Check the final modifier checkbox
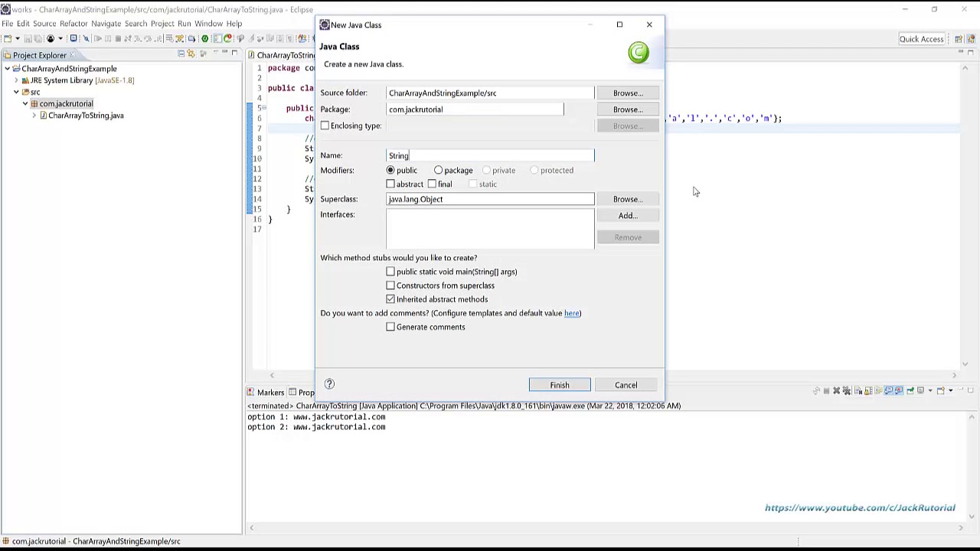 [x=432, y=184]
